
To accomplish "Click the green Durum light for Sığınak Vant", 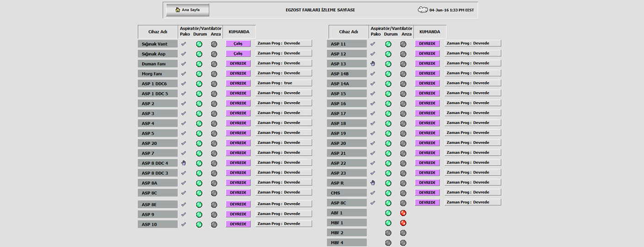I will [x=199, y=44].
